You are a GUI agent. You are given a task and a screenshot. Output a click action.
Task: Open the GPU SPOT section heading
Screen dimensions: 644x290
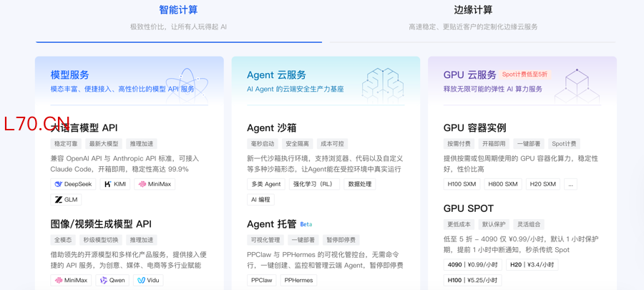[468, 208]
